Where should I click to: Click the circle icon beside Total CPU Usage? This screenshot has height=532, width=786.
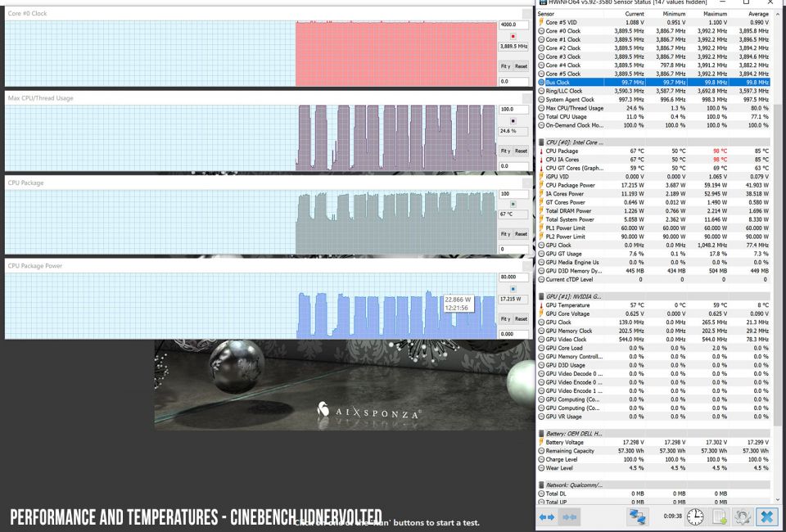[541, 117]
